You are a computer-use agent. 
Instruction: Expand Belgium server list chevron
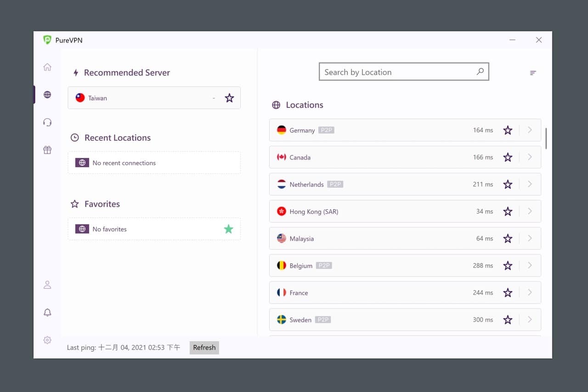[x=530, y=265]
